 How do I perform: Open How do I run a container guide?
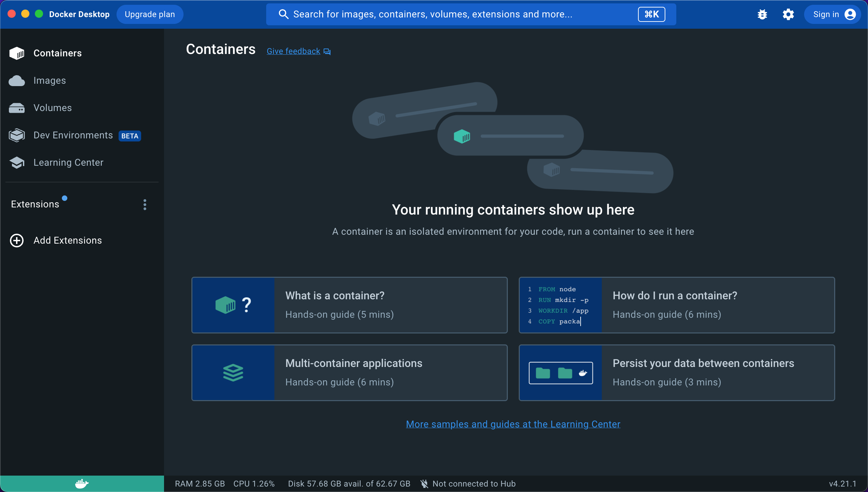click(x=677, y=305)
